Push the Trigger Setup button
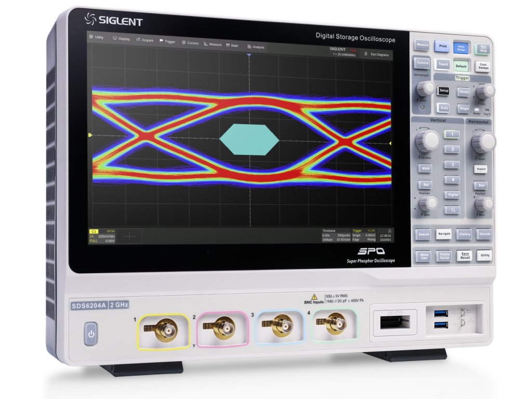The height and width of the screenshot is (399, 532). pyautogui.click(x=444, y=91)
